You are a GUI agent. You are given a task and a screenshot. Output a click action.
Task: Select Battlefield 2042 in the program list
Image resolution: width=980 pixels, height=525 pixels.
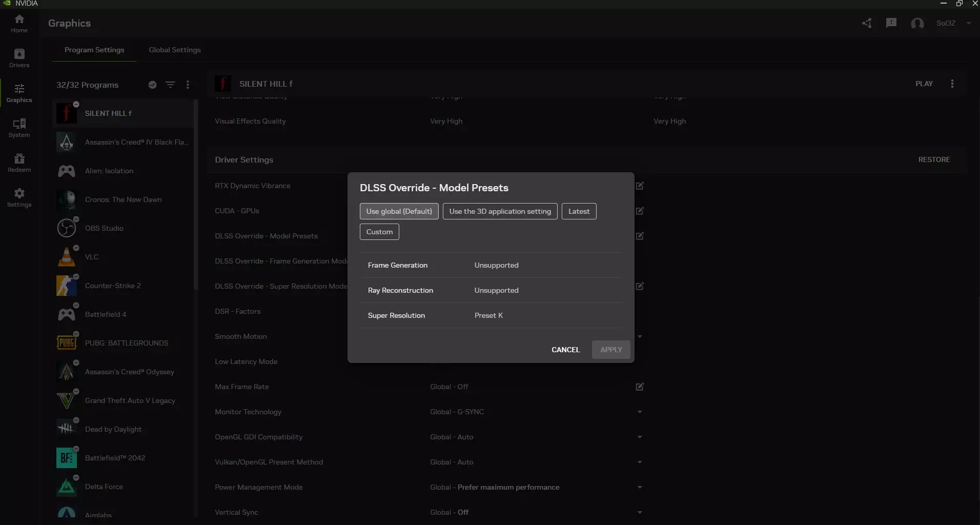[123, 458]
